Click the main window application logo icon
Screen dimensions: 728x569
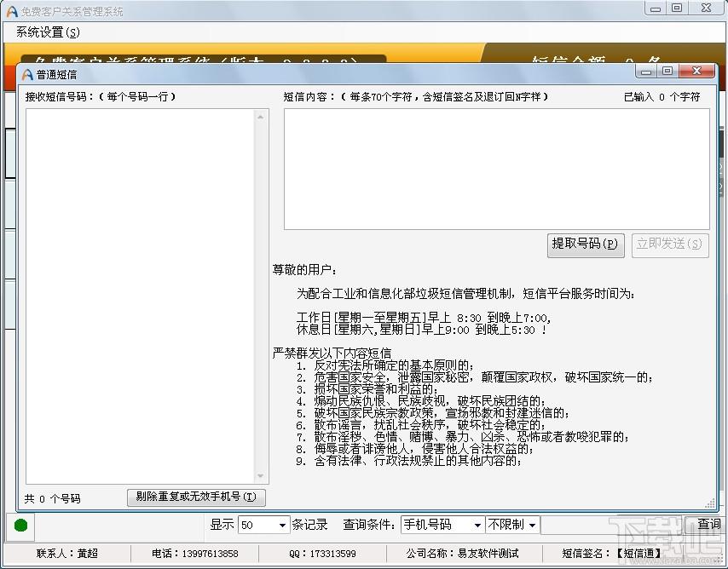click(12, 11)
